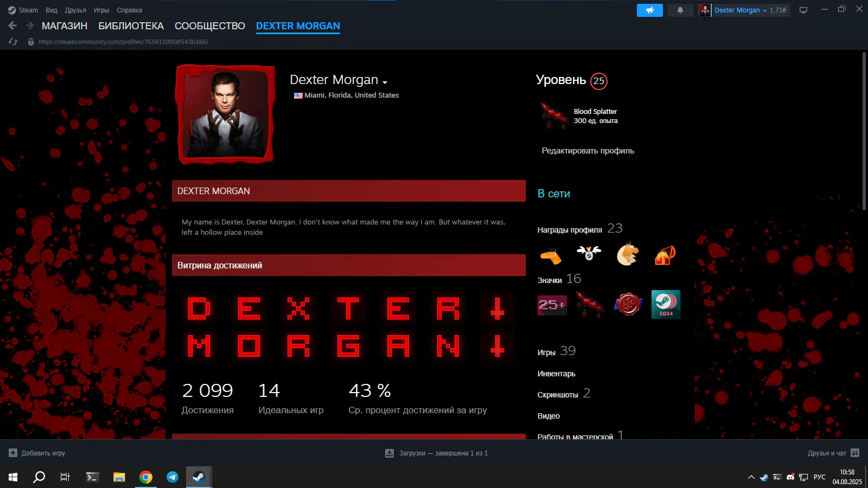The image size is (868, 488).
Task: Open the red seal badge
Action: pos(628,305)
